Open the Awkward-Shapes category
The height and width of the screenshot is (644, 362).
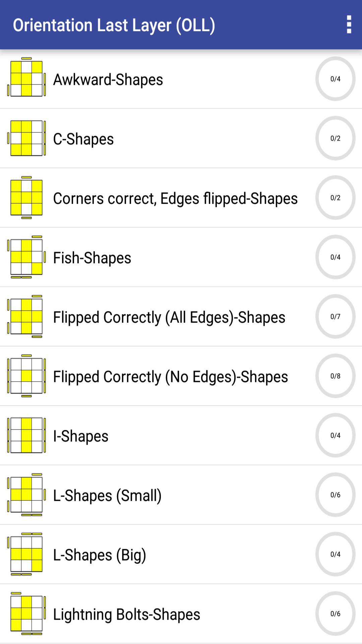(108, 79)
